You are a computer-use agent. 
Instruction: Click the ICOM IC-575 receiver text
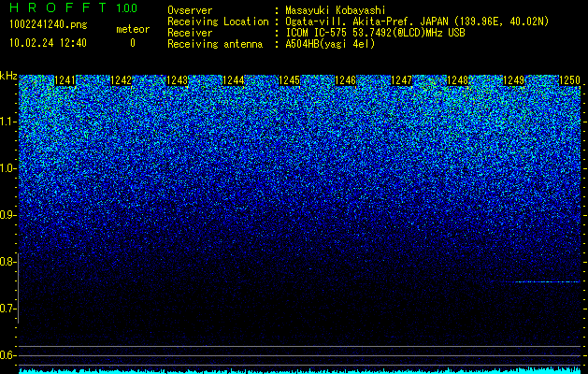[375, 33]
